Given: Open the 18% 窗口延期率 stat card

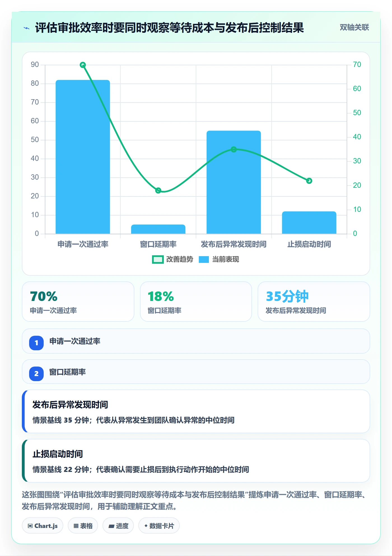Looking at the screenshot, I should pyautogui.click(x=196, y=302).
